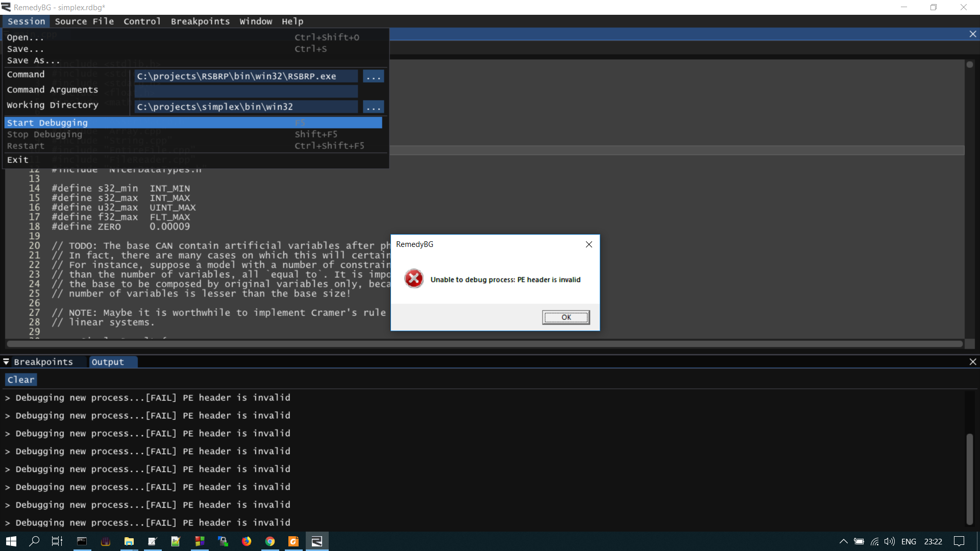The width and height of the screenshot is (980, 551).
Task: Select the RemedyBG icon in the taskbar
Action: pos(317,541)
